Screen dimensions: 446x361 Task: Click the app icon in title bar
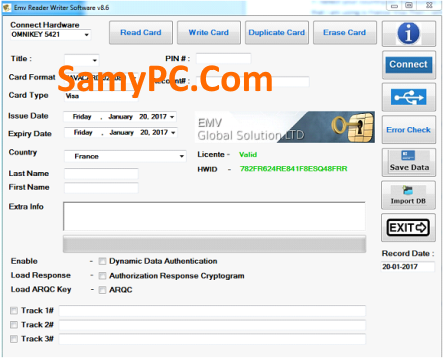7,7
